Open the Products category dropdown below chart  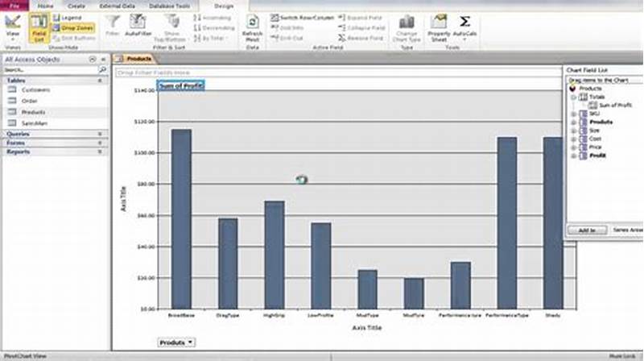(x=176, y=342)
